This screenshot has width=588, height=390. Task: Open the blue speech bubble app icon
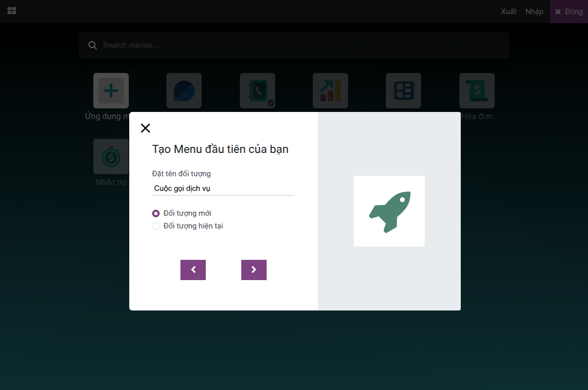click(184, 91)
